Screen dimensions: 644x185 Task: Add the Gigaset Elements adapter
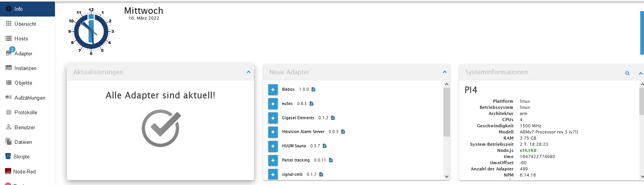pyautogui.click(x=273, y=118)
